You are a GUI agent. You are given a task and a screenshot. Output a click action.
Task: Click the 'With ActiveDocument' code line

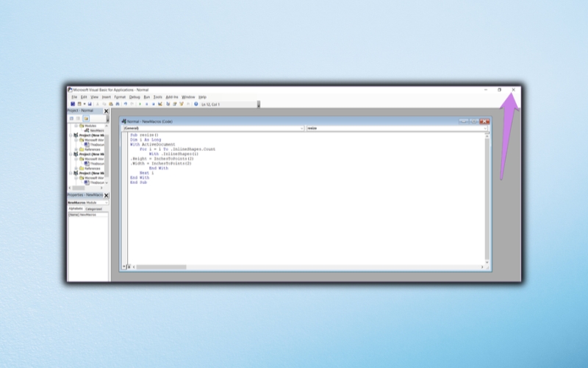point(153,144)
